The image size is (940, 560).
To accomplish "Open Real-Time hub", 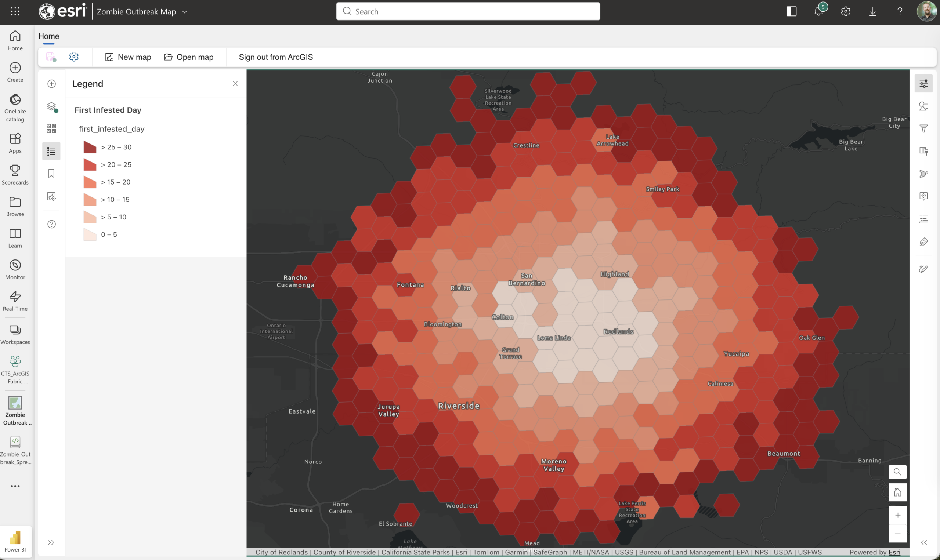I will click(x=15, y=301).
